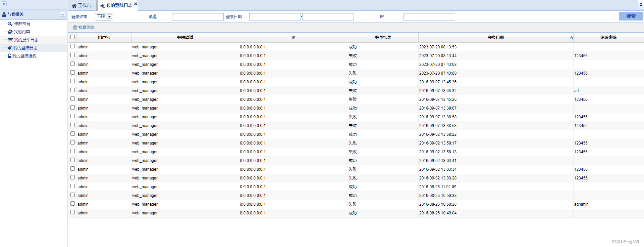This screenshot has height=247, width=644.
Task: Click the trash icon next to 批量删除
Action: 75,28
